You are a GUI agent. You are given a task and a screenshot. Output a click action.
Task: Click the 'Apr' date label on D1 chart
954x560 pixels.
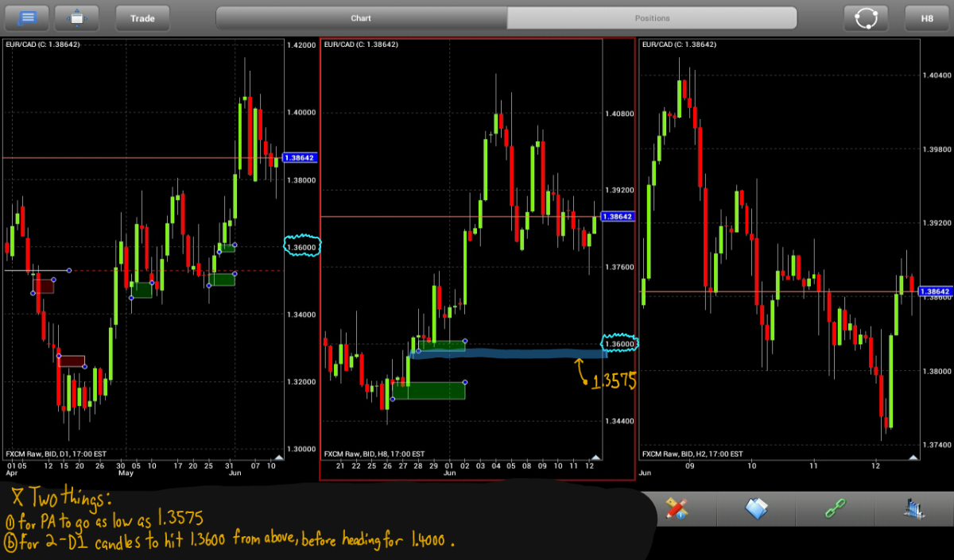[11, 473]
